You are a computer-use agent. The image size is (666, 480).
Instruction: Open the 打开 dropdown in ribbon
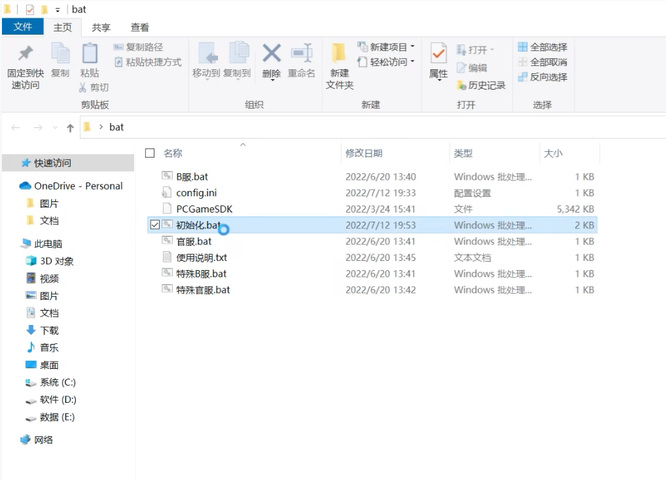pos(476,50)
